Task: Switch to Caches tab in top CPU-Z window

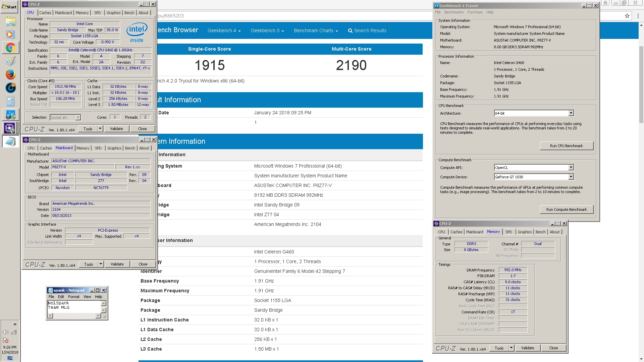Action: coord(45,13)
